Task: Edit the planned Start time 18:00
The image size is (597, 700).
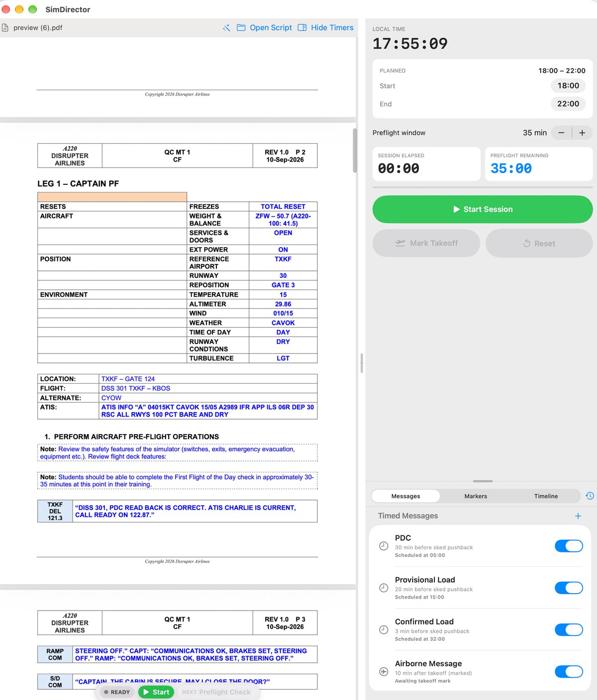Action: [x=568, y=86]
